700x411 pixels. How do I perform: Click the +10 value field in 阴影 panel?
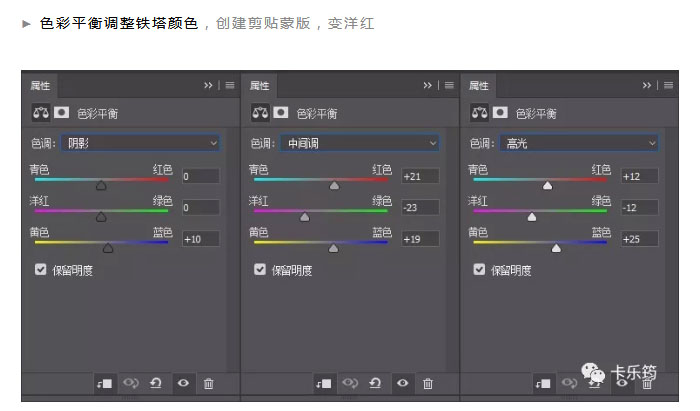pos(200,239)
